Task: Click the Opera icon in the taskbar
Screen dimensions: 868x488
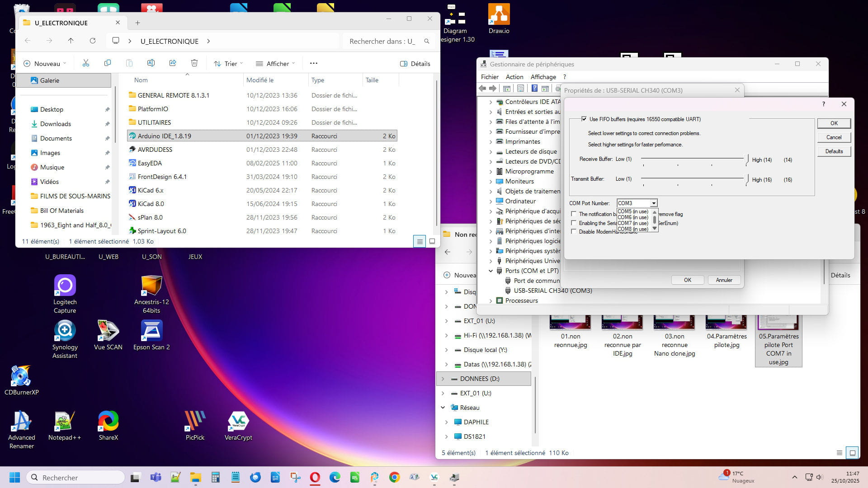Action: coord(315,477)
